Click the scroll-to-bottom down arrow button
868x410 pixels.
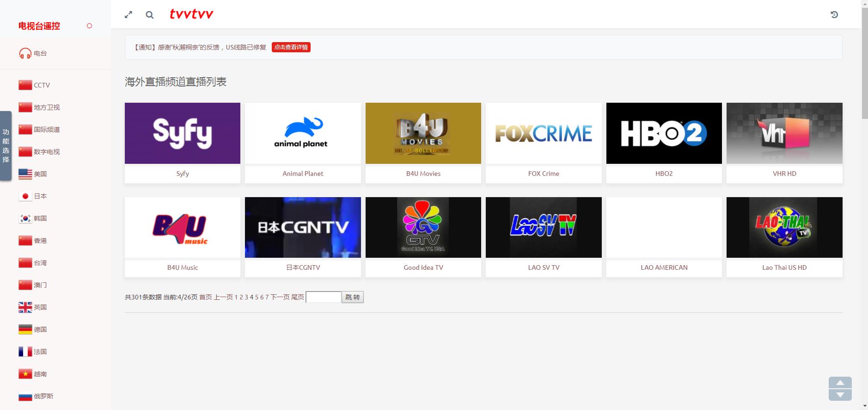[840, 395]
